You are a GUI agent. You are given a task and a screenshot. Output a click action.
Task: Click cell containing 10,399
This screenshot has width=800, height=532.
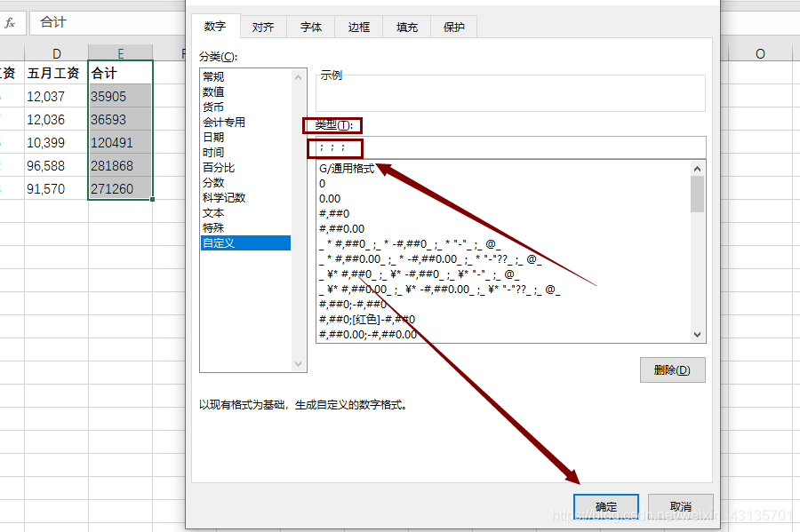[56, 142]
